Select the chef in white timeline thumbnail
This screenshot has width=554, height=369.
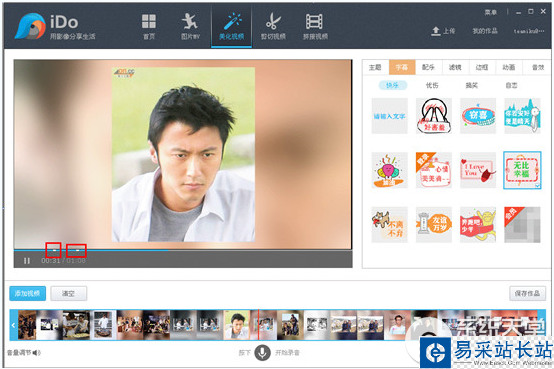103,325
